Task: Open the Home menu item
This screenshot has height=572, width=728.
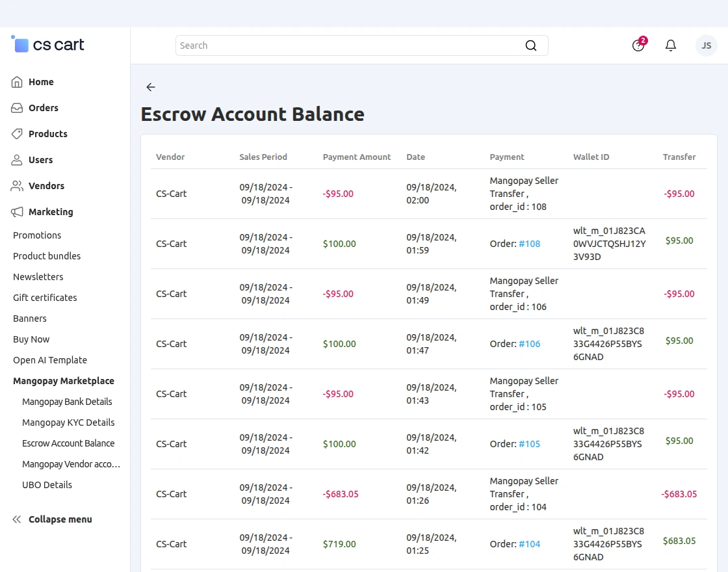Action: (42, 82)
